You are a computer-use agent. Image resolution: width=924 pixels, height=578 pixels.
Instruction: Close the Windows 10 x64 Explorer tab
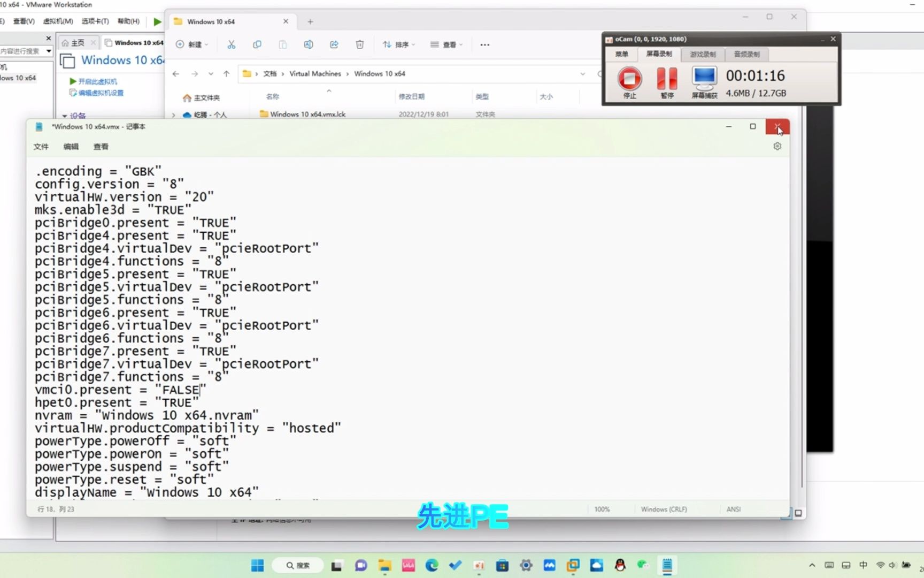coord(286,21)
